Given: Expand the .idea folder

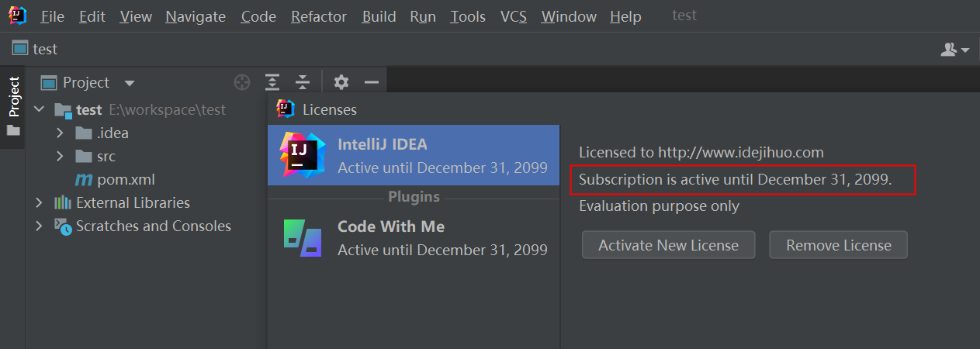Looking at the screenshot, I should (60, 133).
